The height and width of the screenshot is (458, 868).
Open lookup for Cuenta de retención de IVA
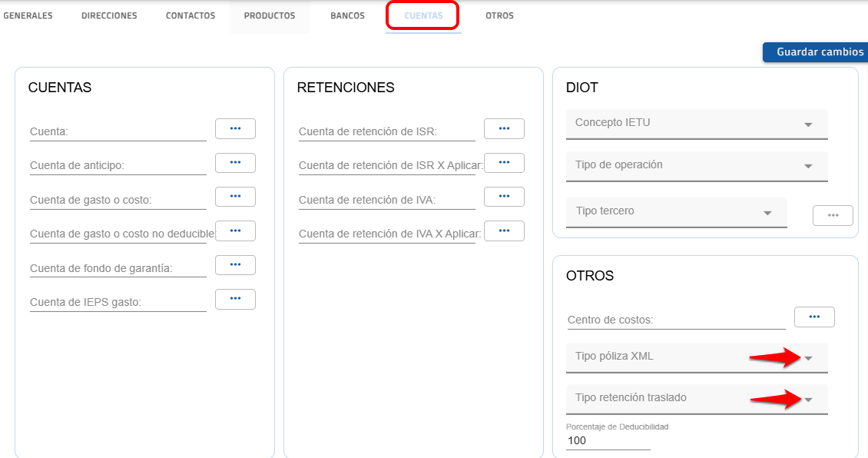pos(504,197)
